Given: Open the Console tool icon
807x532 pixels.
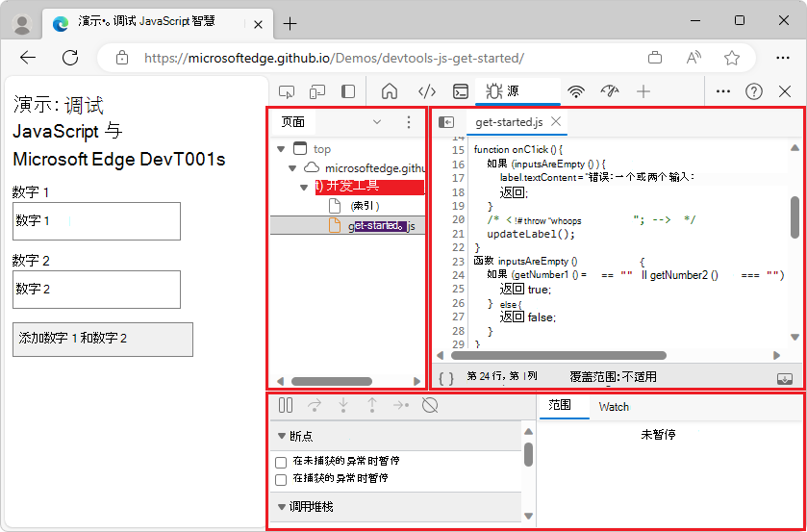Looking at the screenshot, I should click(x=460, y=91).
